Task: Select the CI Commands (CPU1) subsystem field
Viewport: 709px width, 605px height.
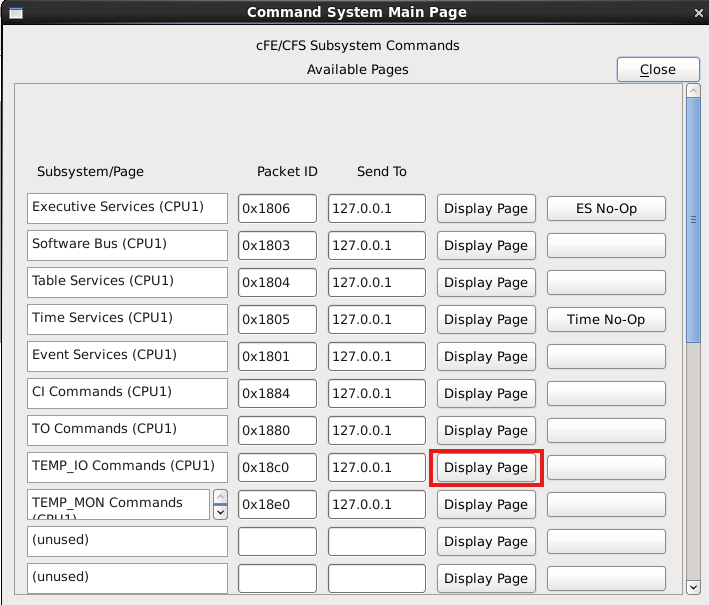Action: 127,393
